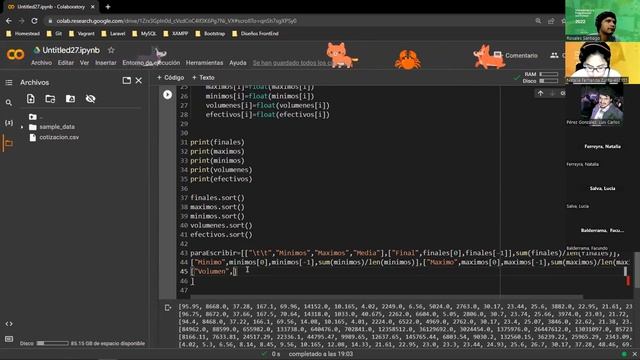The height and width of the screenshot is (360, 640).
Task: Rename notebook title Untitled27.ipynb
Action: [x=71, y=50]
